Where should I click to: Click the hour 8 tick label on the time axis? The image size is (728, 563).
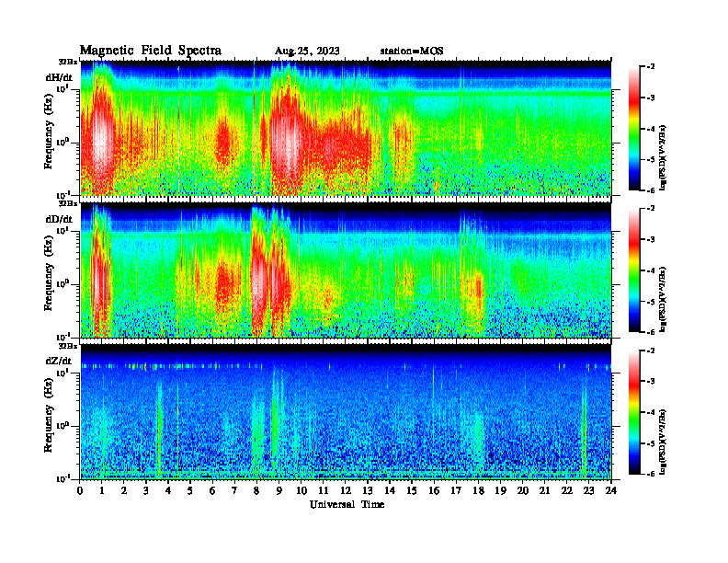click(x=256, y=490)
